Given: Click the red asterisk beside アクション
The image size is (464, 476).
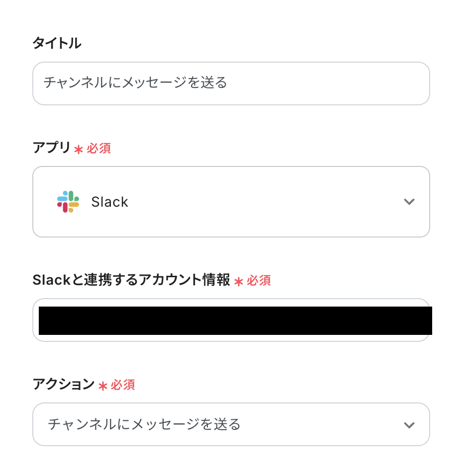Looking at the screenshot, I should (x=103, y=386).
